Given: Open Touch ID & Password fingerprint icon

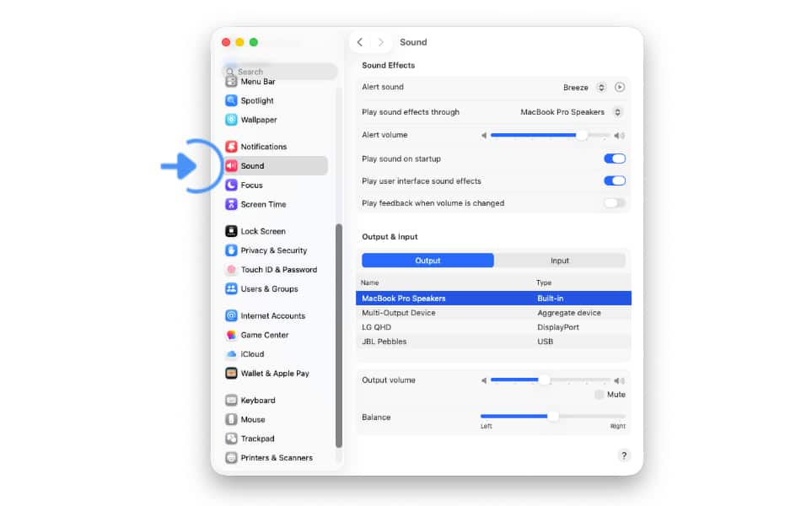Looking at the screenshot, I should click(231, 269).
